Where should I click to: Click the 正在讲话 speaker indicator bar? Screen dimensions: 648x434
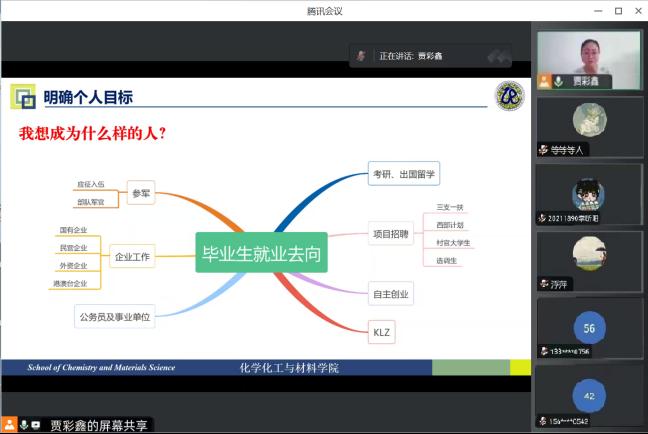pos(430,57)
